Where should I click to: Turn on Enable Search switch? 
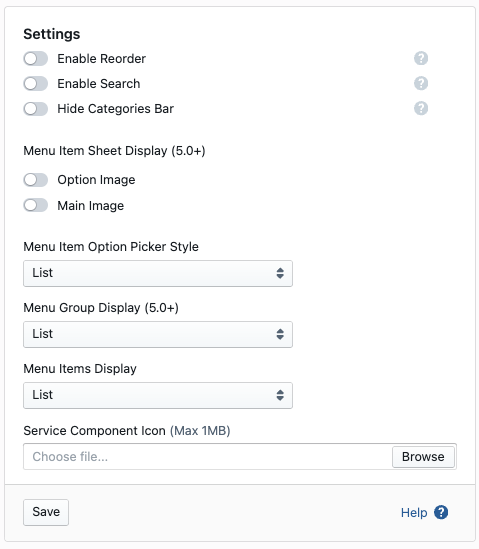tap(36, 84)
